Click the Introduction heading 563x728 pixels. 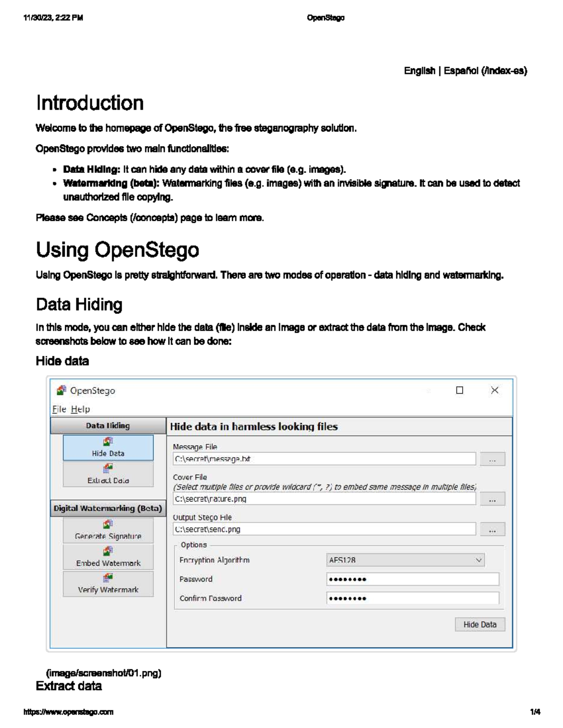coord(90,103)
